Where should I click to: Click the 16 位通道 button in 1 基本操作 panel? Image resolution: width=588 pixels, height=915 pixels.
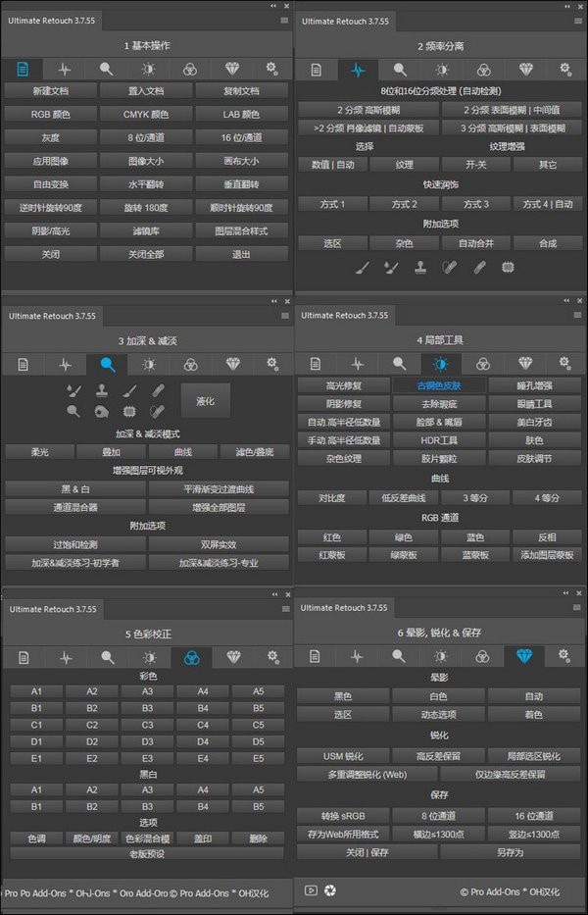coord(241,137)
